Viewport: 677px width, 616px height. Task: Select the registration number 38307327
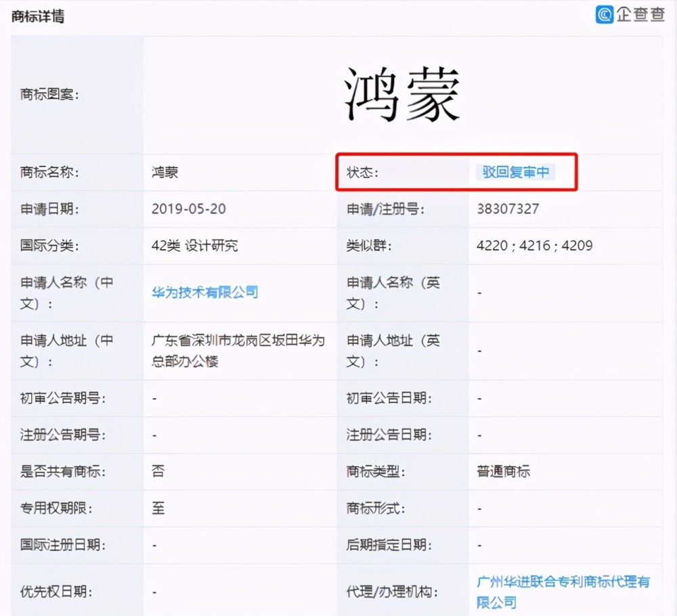[x=508, y=209]
